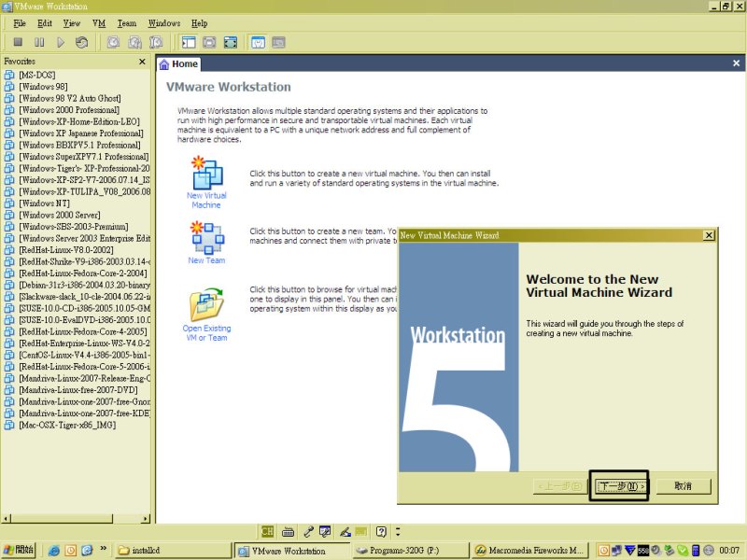Open the File menu
The image size is (747, 560).
tap(20, 23)
